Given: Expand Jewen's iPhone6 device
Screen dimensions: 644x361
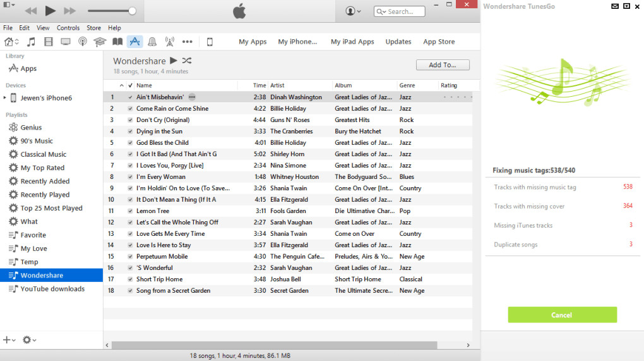Looking at the screenshot, I should click(5, 98).
